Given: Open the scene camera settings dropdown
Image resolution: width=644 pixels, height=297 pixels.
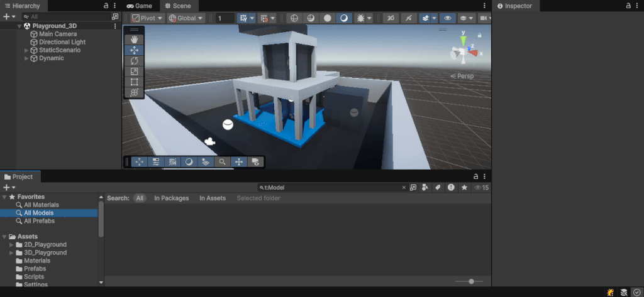Looking at the screenshot, I should (485, 18).
